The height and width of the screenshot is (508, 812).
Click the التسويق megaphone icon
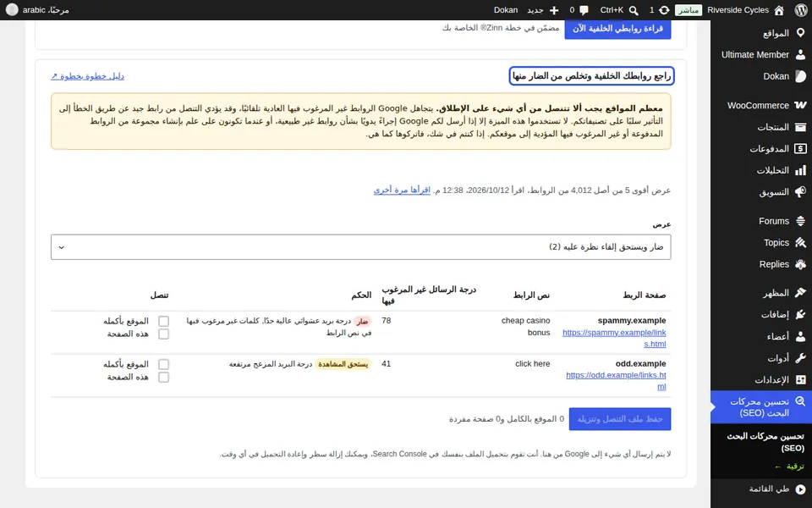800,192
